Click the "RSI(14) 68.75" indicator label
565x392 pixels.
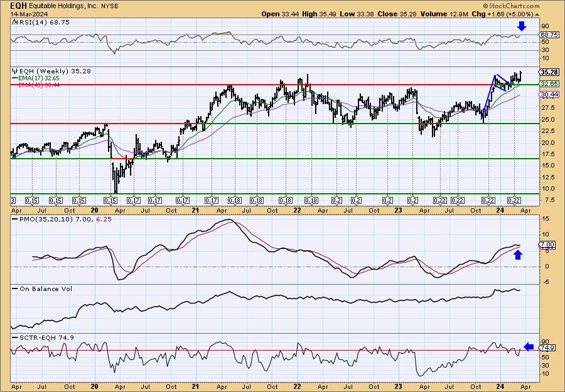[x=43, y=23]
